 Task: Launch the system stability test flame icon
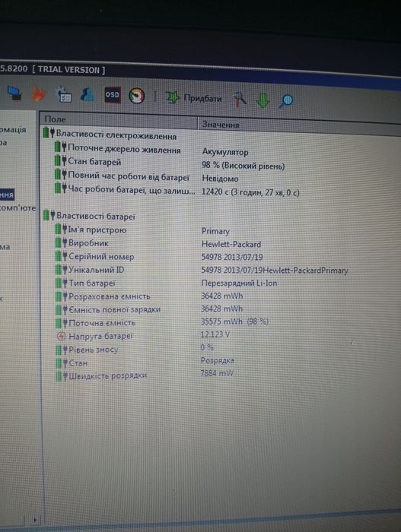pyautogui.click(x=38, y=94)
